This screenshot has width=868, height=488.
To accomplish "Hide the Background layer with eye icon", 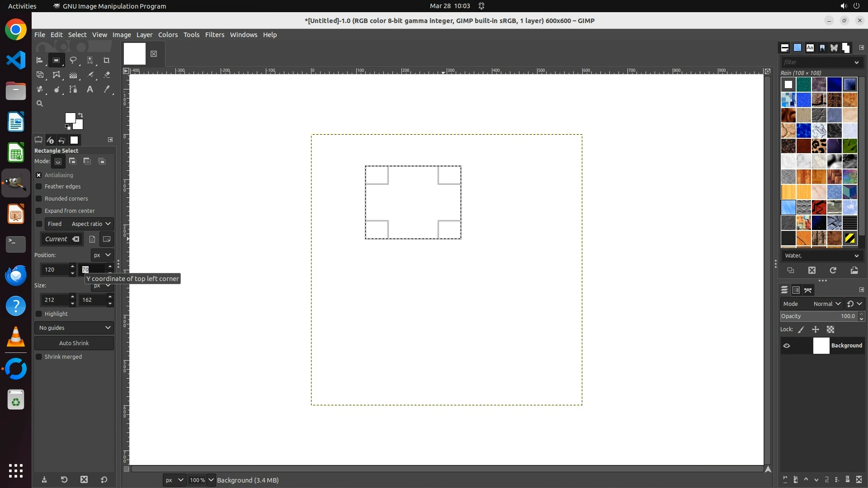I will coord(787,346).
